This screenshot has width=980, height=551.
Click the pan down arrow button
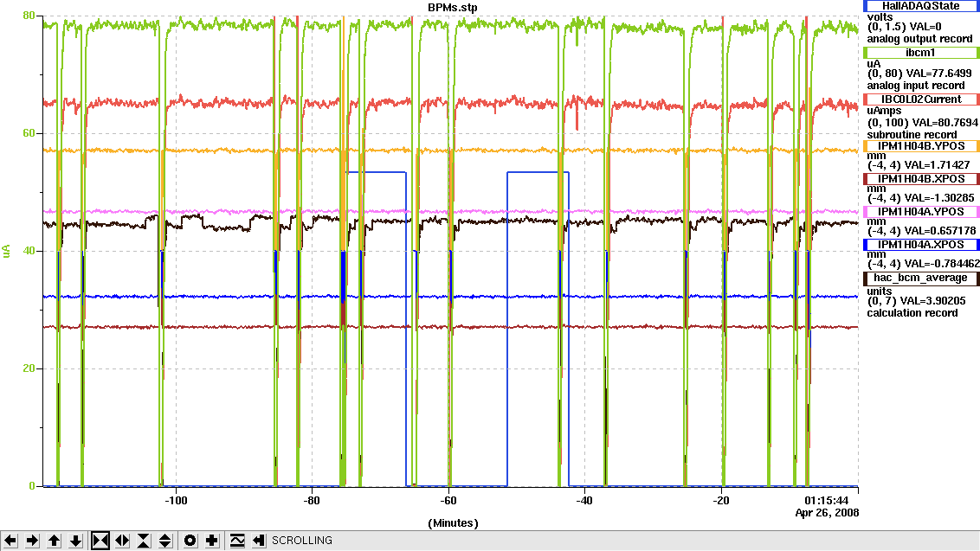click(76, 541)
